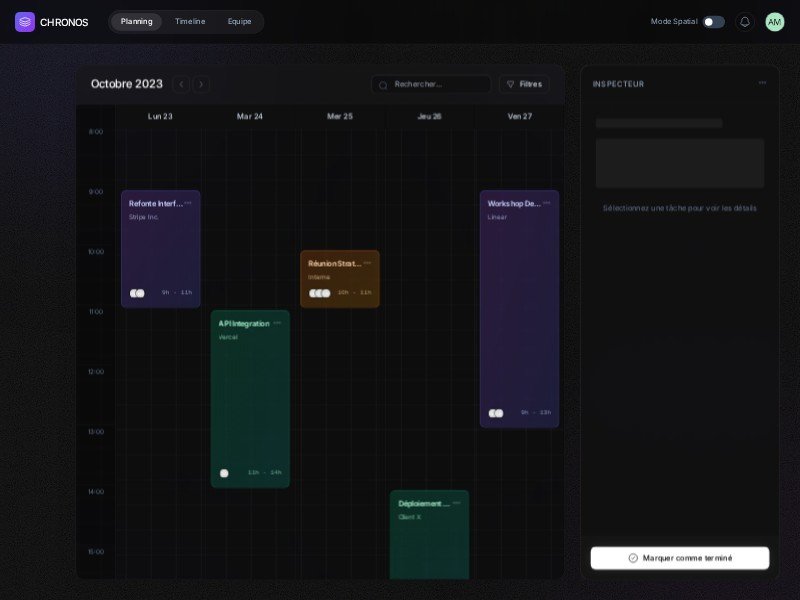Go to previous week arrow
800x600 pixels.
tap(181, 84)
